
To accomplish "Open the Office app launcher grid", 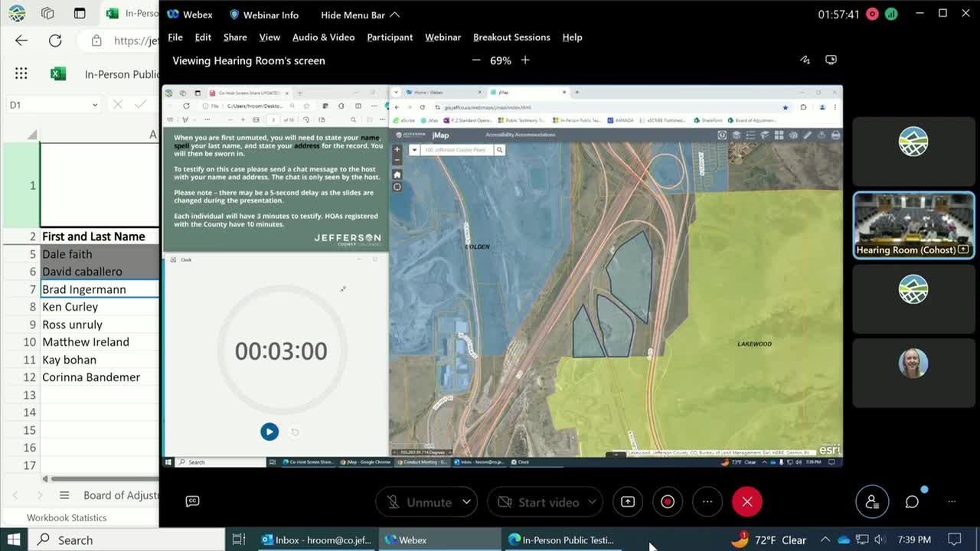I will (21, 73).
